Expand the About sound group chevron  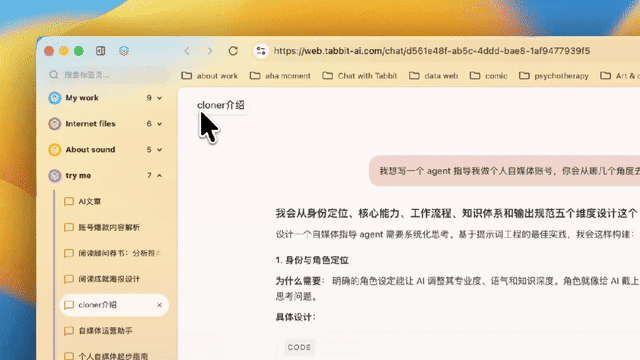coord(160,150)
